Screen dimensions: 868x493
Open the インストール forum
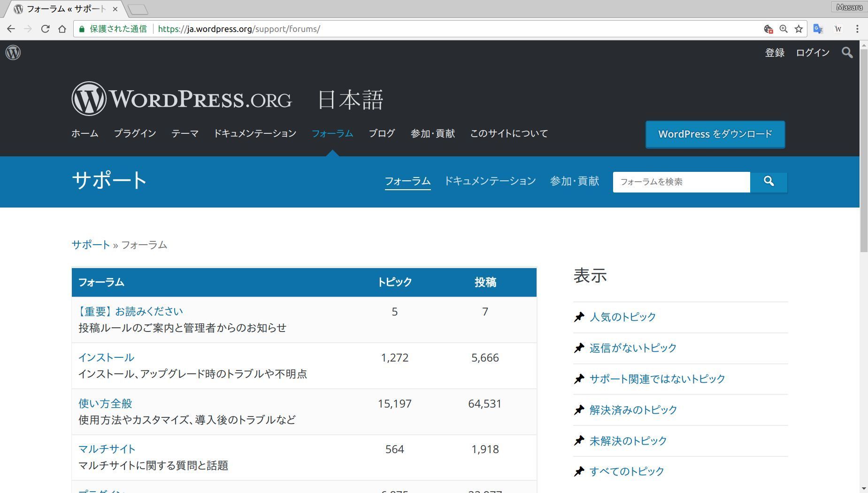click(x=106, y=358)
